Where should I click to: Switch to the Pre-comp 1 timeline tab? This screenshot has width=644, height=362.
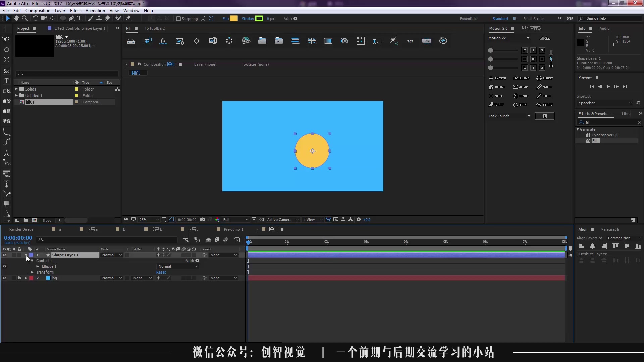click(233, 229)
